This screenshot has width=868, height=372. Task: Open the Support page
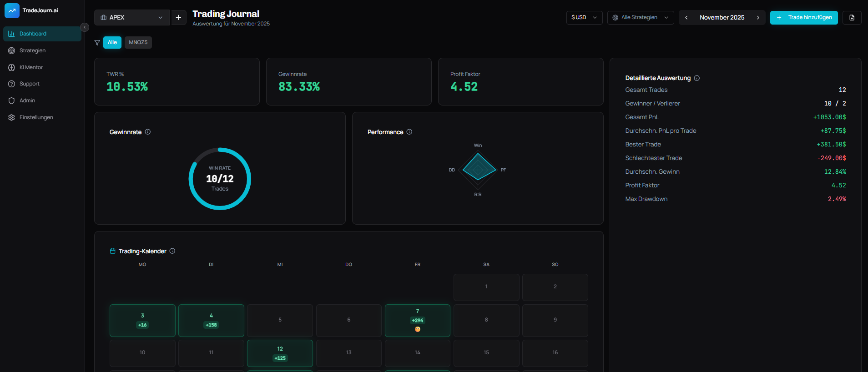pos(42,84)
